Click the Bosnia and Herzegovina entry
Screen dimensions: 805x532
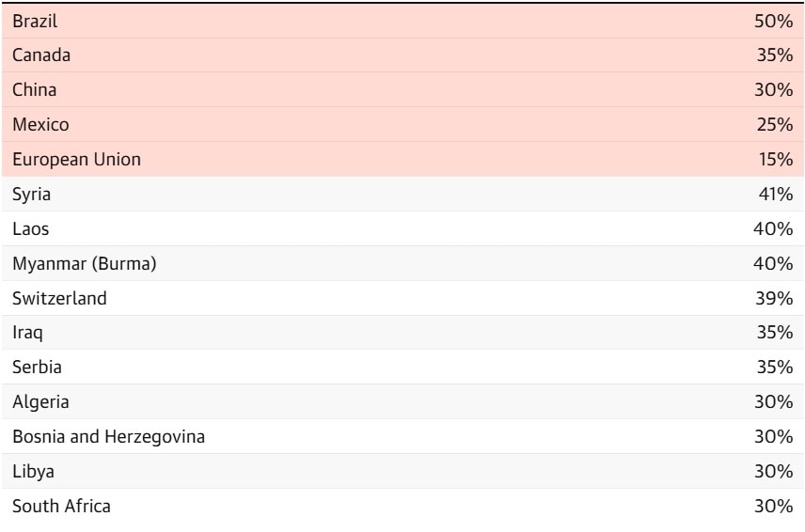click(108, 437)
